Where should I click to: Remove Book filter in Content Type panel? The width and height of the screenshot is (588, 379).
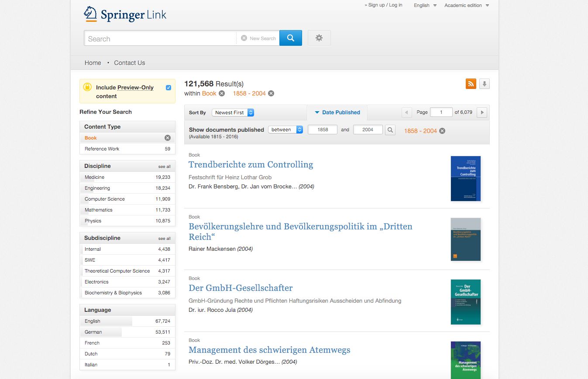tap(168, 138)
